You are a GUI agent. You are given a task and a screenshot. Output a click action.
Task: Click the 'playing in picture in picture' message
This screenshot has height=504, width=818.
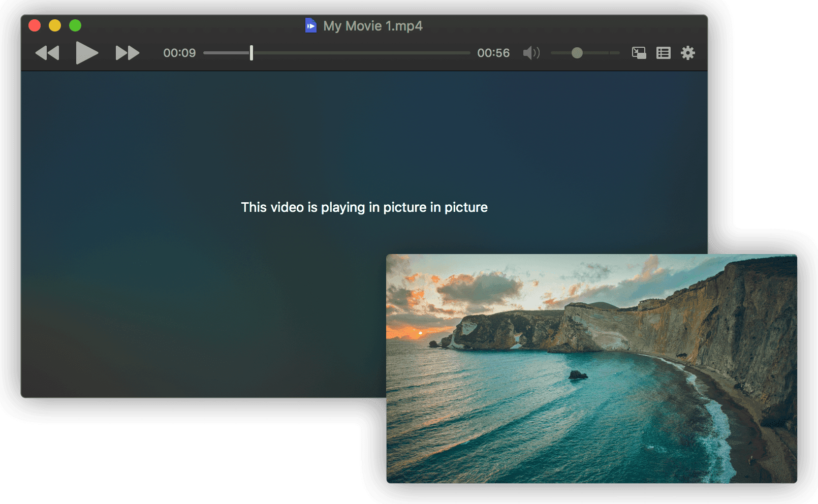[x=364, y=207]
